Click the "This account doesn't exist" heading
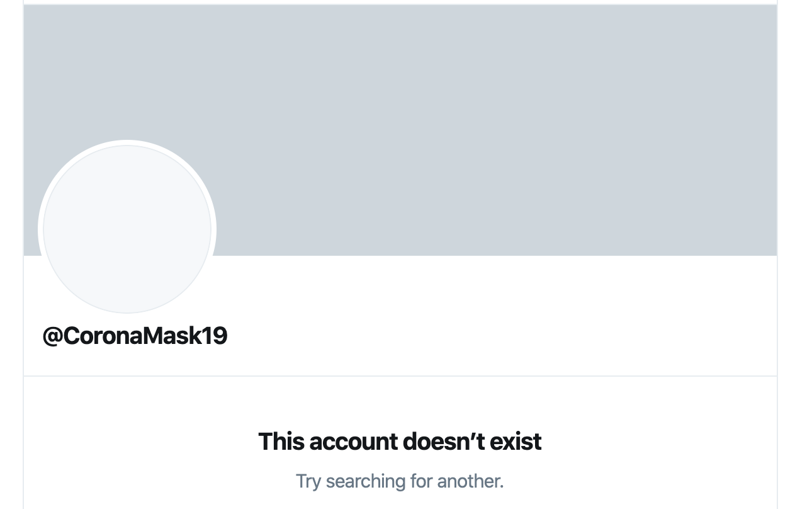Screen dimensions: 812x509 point(400,442)
